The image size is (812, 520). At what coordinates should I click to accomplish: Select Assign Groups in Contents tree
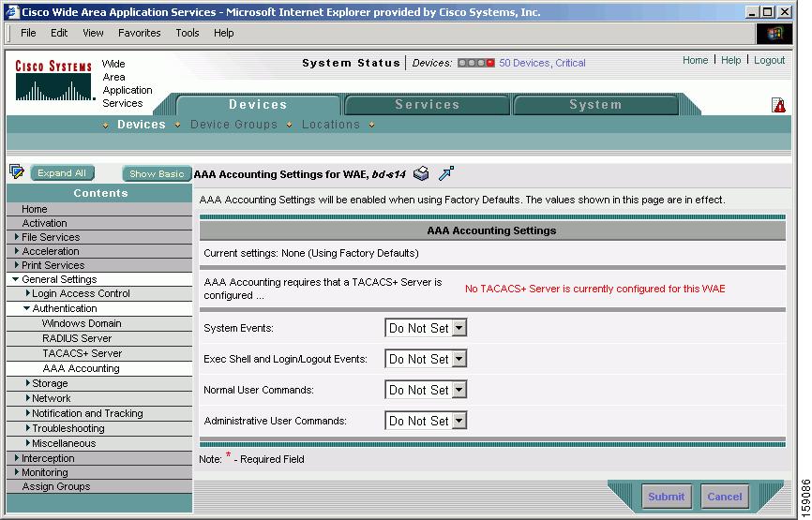[56, 486]
